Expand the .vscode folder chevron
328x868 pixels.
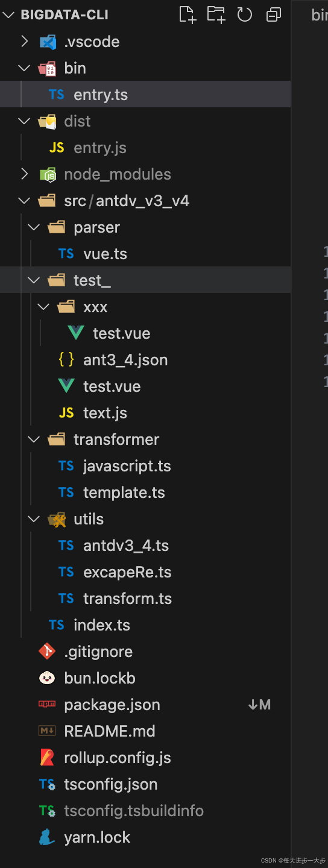coord(24,41)
